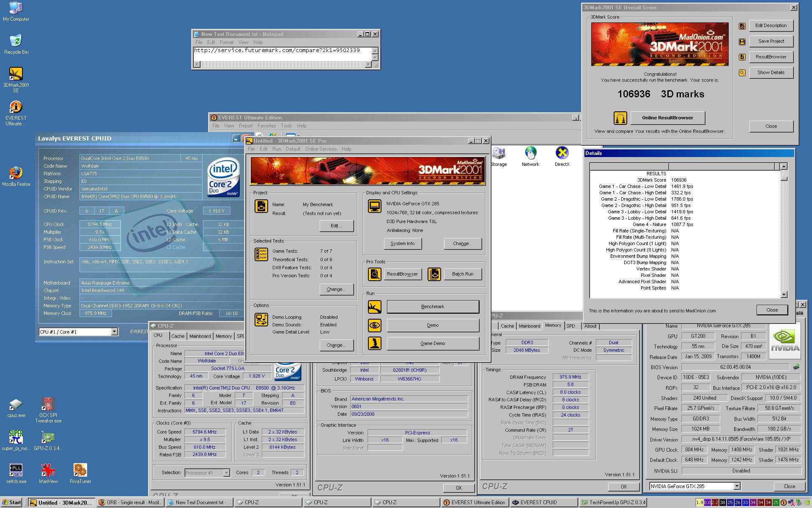Expand the Memory tab in right CPU-Z panel
This screenshot has height=508, width=812.
(551, 326)
